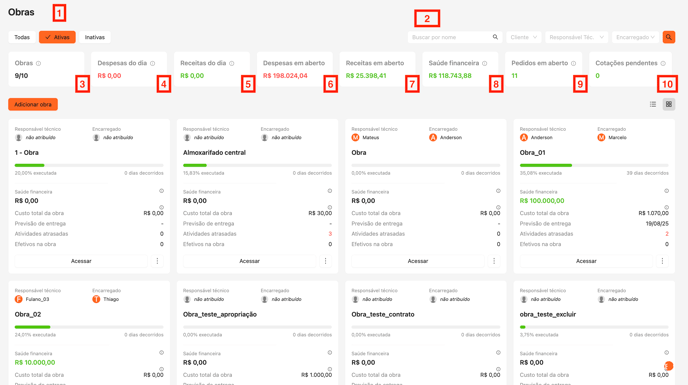
Task: Open info icon beside Despesas do dia
Action: tap(153, 63)
